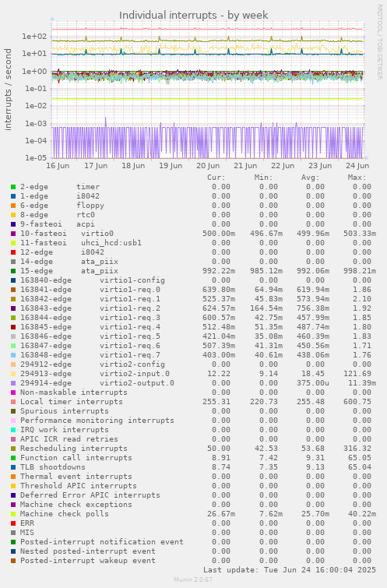Click the swatch for 8-edge rtc0
This screenshot has width=387, height=588.
13,215
